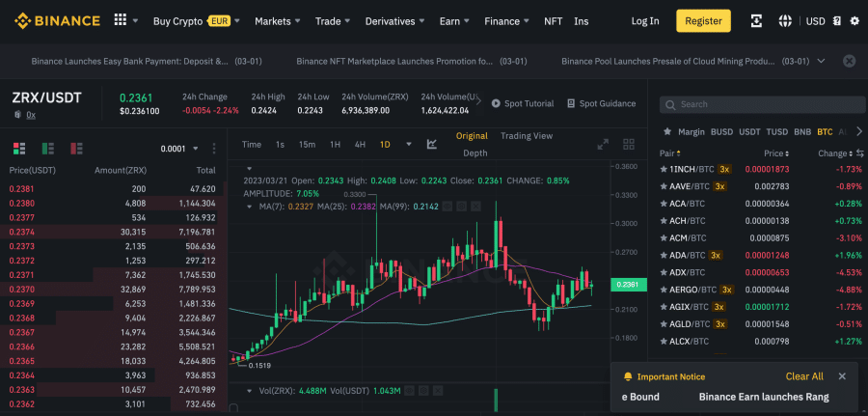The height and width of the screenshot is (416, 868).
Task: Click the pair search field
Action: click(x=762, y=104)
